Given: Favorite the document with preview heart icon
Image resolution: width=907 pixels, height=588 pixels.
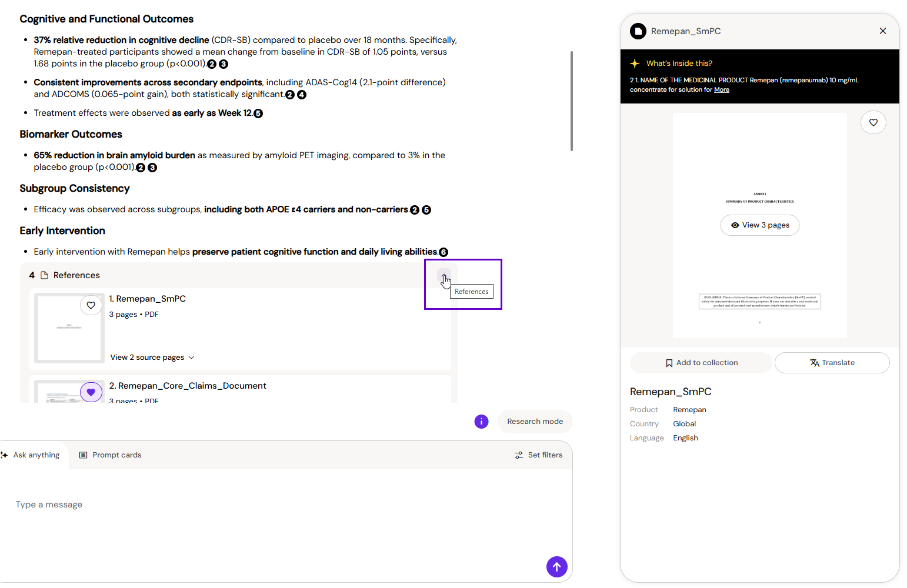Looking at the screenshot, I should (873, 122).
